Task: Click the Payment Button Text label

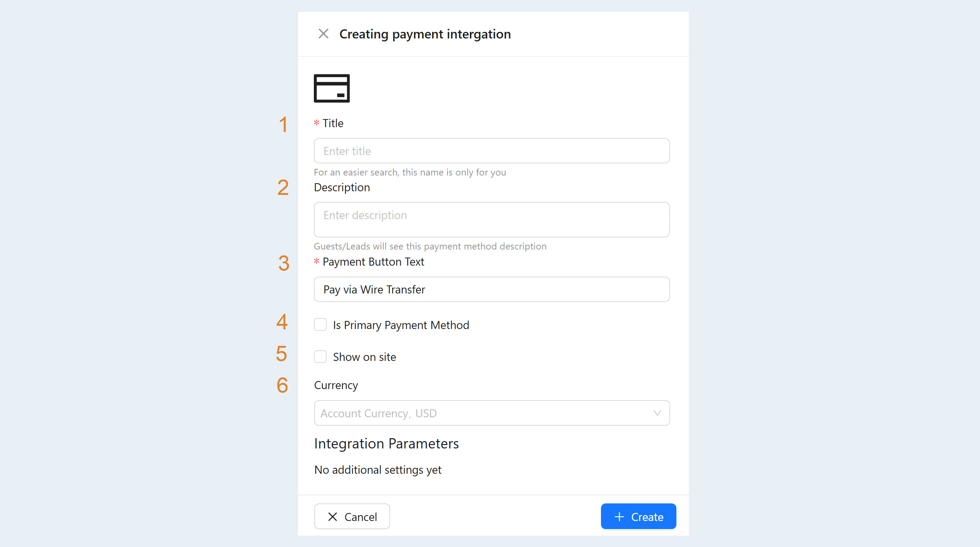Action: (373, 262)
